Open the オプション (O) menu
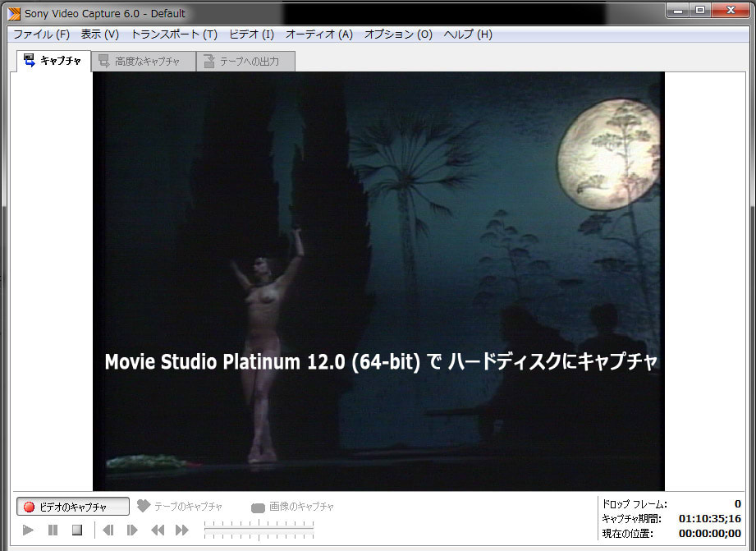 coord(398,34)
